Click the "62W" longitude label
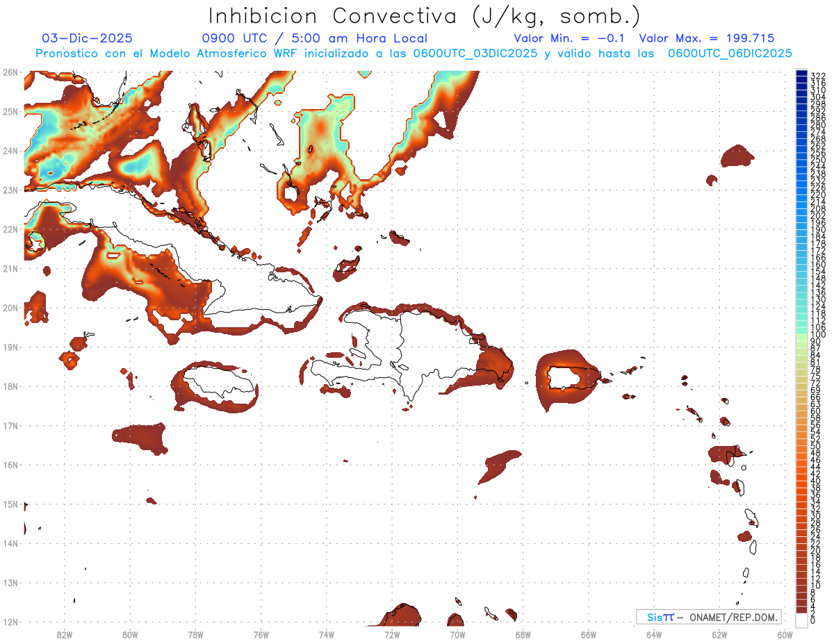This screenshot has height=644, width=834. coord(719,634)
